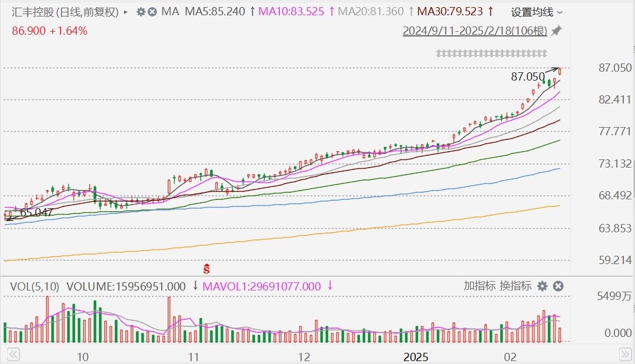The width and height of the screenshot is (635, 364).
Task: Pin the date range with pushpin icon
Action: [556, 31]
